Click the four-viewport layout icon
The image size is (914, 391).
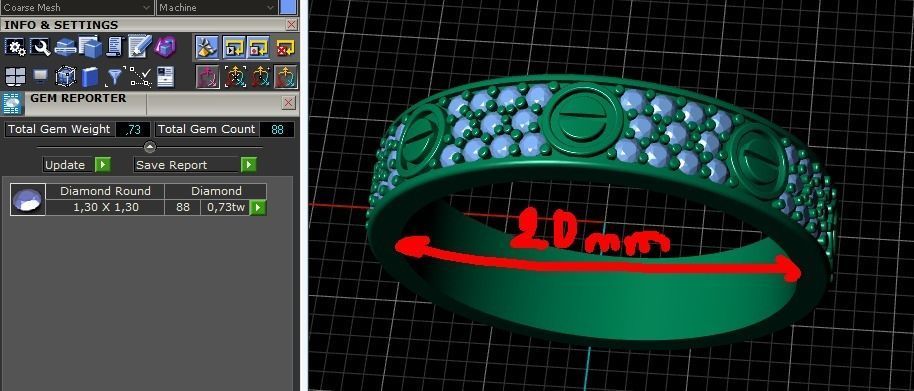click(15, 76)
